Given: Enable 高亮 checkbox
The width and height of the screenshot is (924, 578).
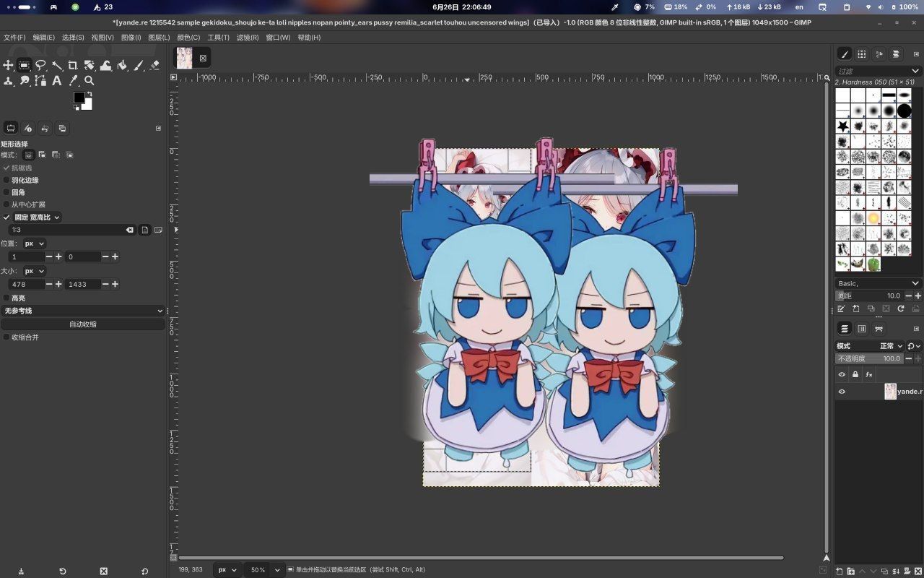Looking at the screenshot, I should pyautogui.click(x=6, y=298).
